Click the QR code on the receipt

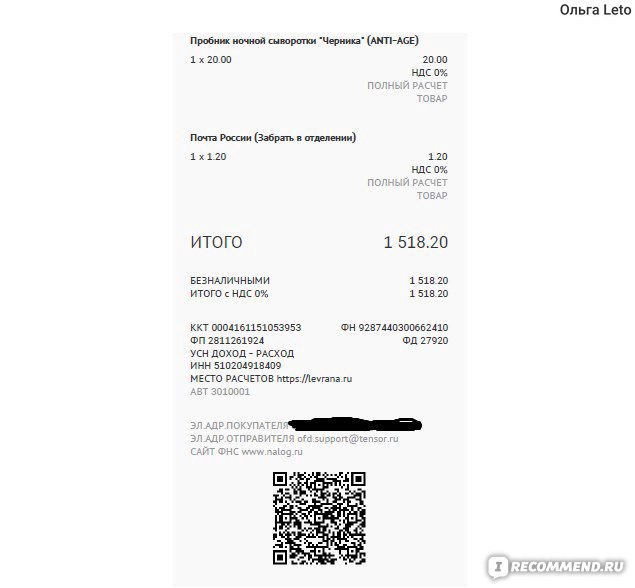(319, 518)
